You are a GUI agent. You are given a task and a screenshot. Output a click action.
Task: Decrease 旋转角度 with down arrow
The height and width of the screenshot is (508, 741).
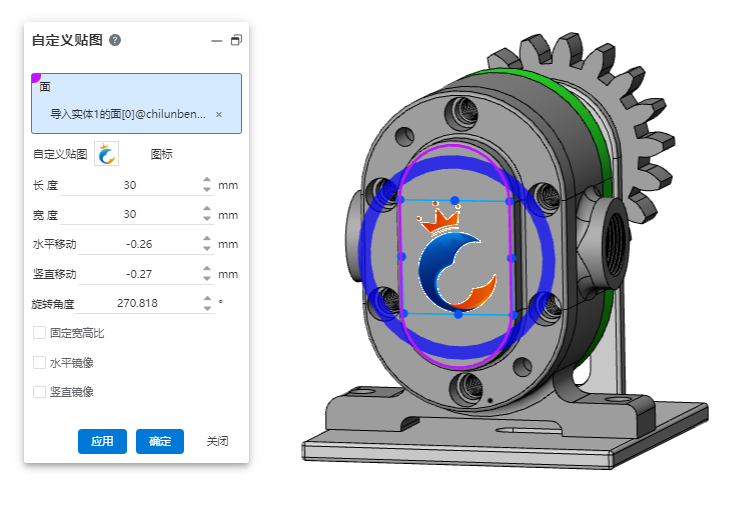click(x=207, y=308)
